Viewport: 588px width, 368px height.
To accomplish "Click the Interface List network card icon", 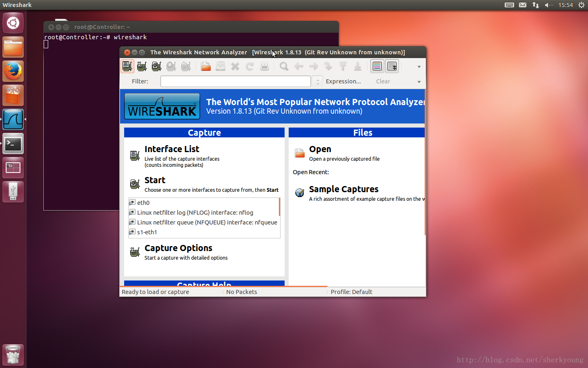I will click(x=135, y=155).
